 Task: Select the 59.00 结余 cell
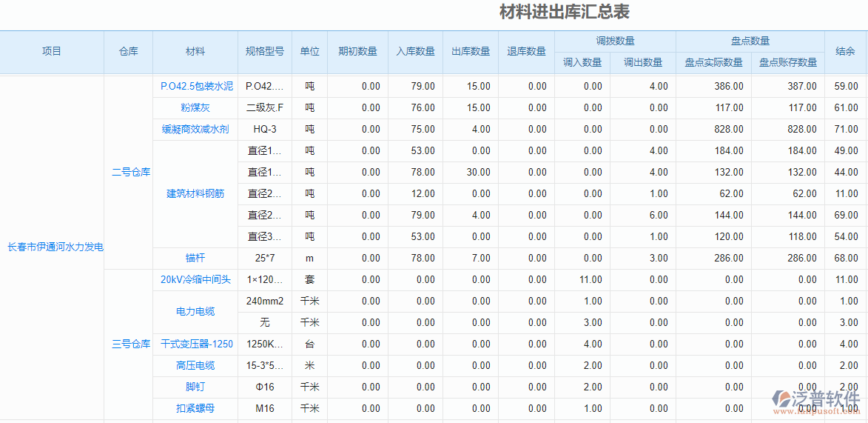(x=846, y=87)
